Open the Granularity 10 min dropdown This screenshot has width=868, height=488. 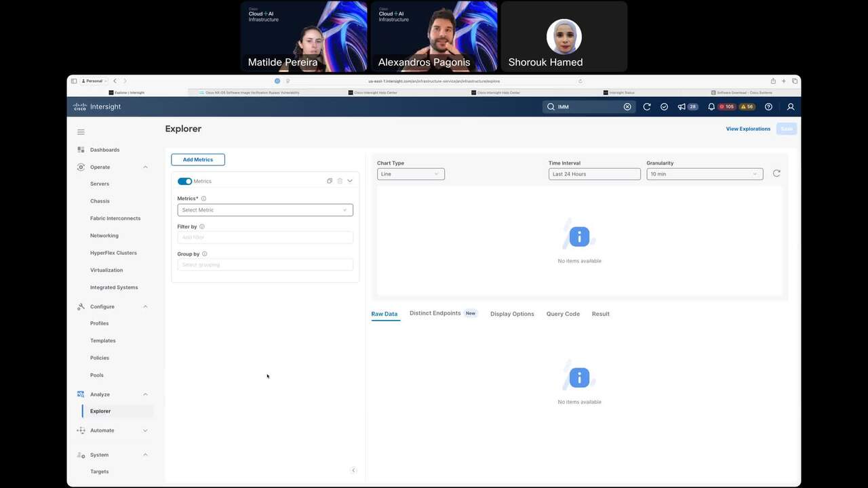point(705,174)
